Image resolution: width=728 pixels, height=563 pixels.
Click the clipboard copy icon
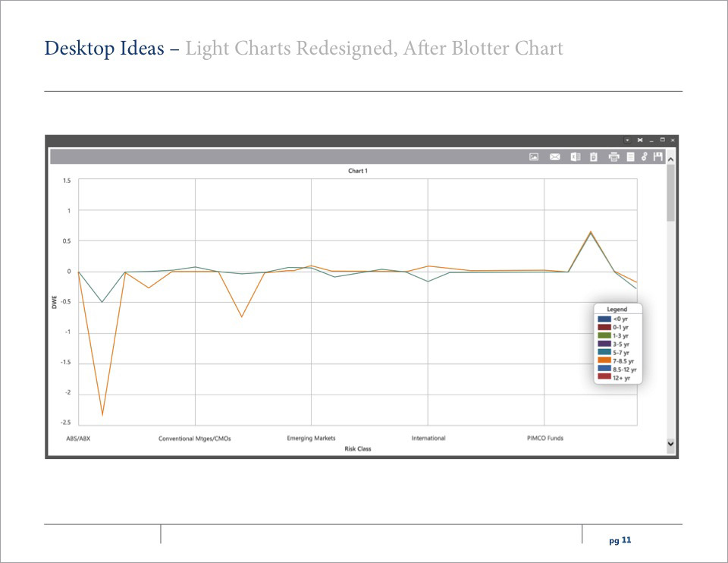(594, 157)
